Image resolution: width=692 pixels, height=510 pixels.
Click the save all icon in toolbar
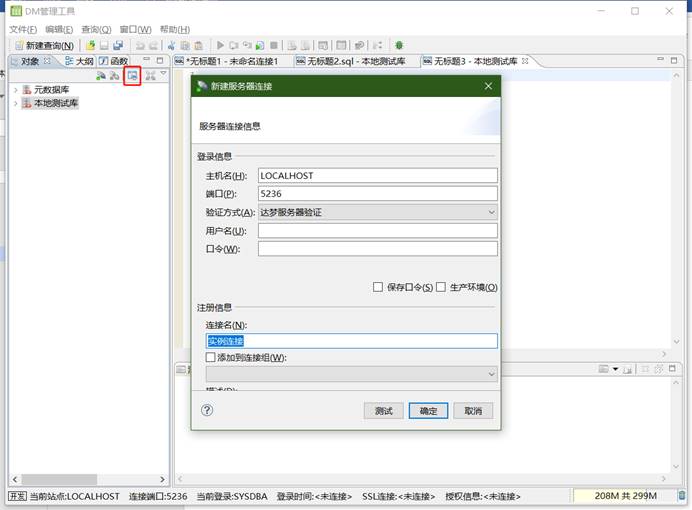tap(118, 45)
